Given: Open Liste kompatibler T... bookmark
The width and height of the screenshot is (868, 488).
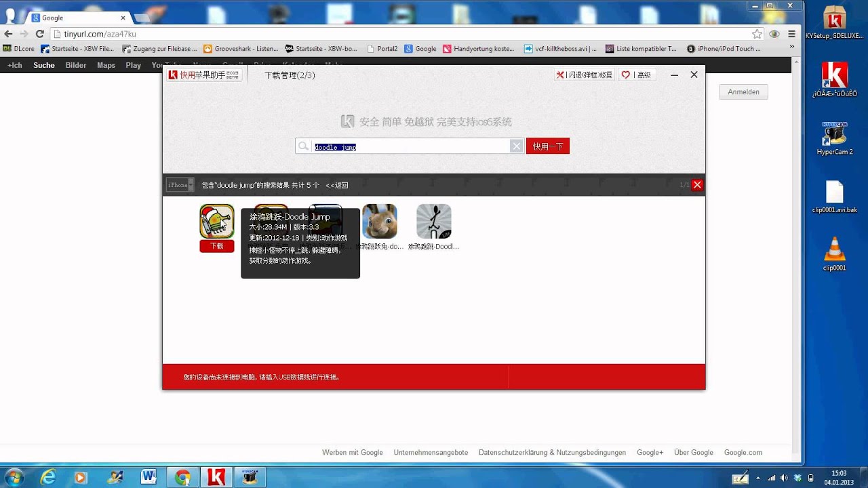Looking at the screenshot, I should coord(642,49).
